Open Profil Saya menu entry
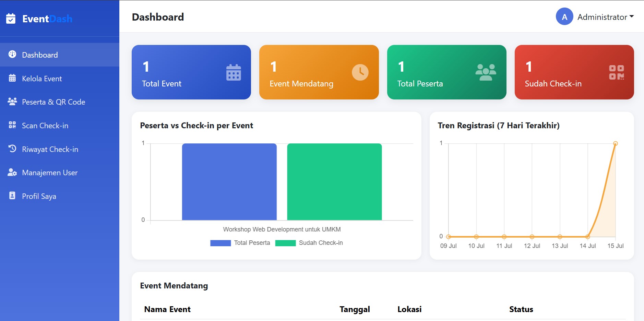The image size is (644, 321). 60,196
